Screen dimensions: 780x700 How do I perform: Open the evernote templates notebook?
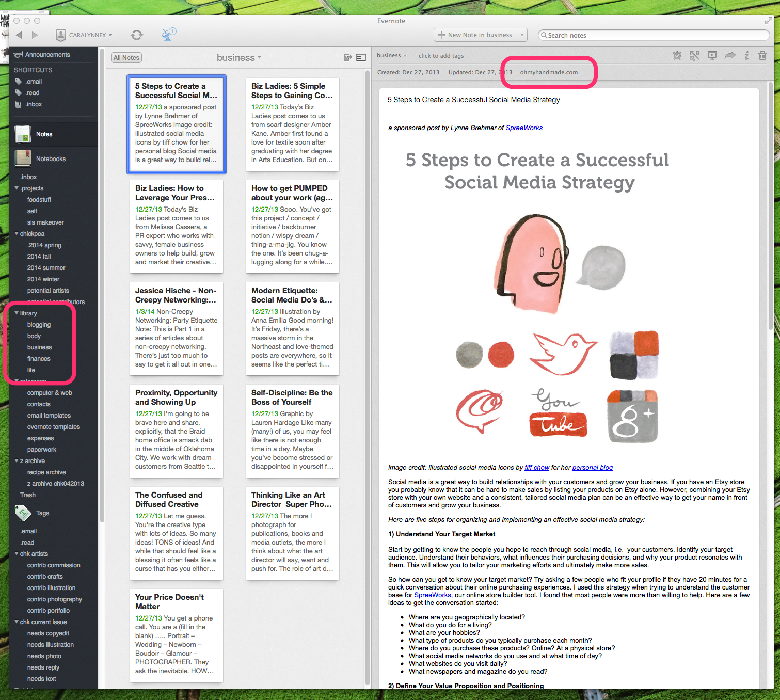point(54,427)
